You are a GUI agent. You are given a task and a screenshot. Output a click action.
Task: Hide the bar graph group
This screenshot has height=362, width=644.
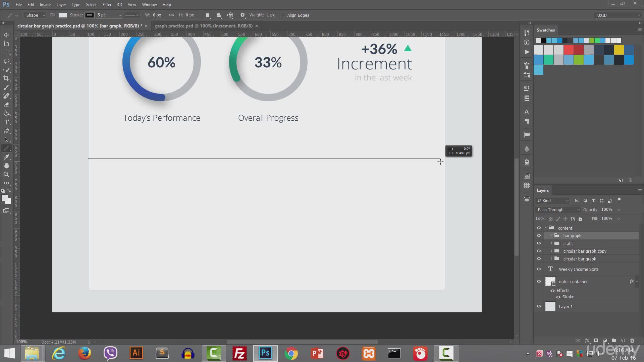coord(539,236)
